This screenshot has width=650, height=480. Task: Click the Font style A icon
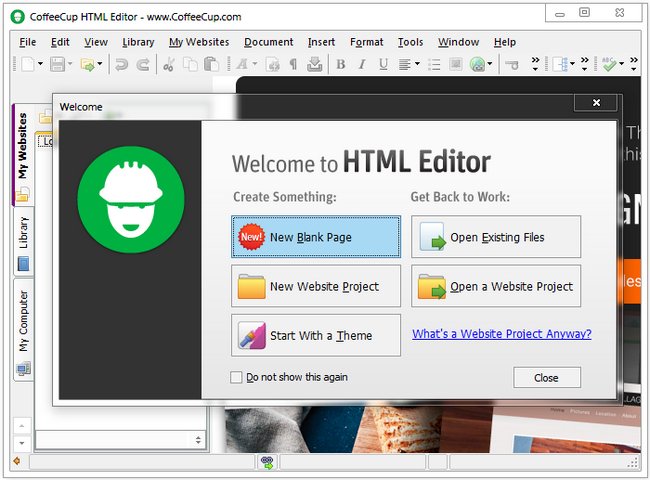(242, 64)
